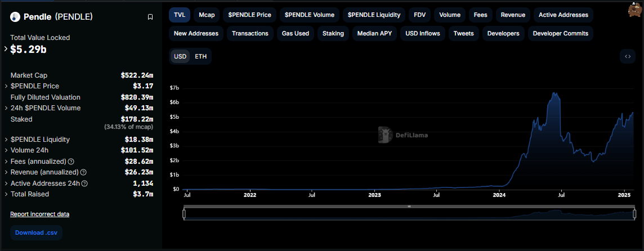644x251 pixels.
Task: Click the Revenue (annualized) help icon
Action: coord(83,172)
